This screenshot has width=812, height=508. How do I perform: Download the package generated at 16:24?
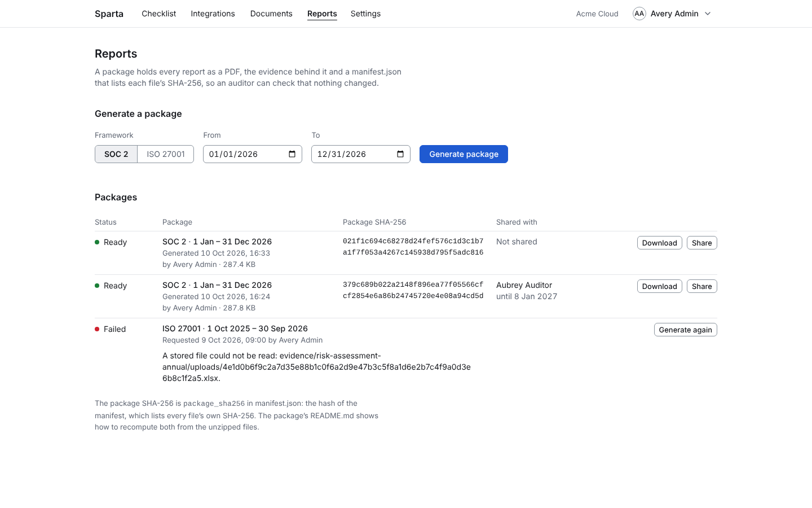(659, 286)
